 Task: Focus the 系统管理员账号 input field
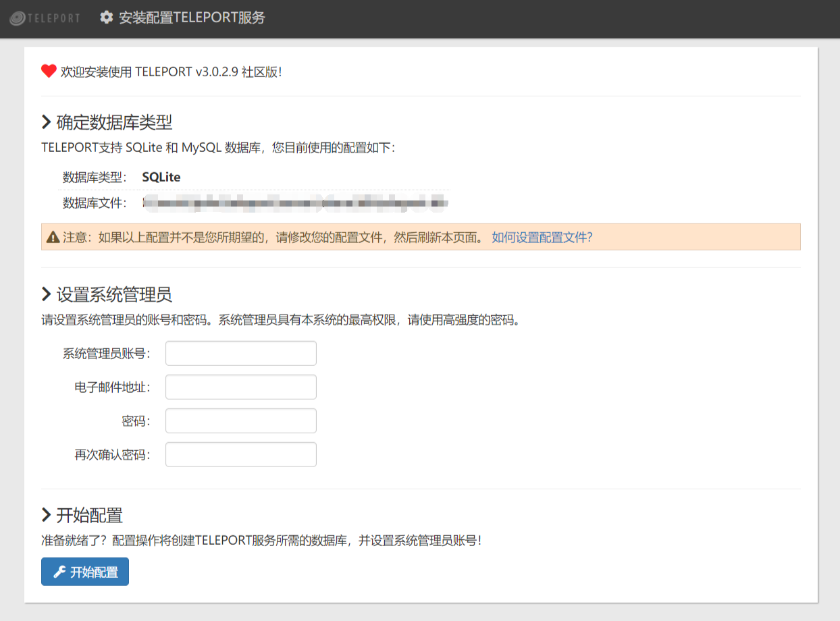pos(241,353)
